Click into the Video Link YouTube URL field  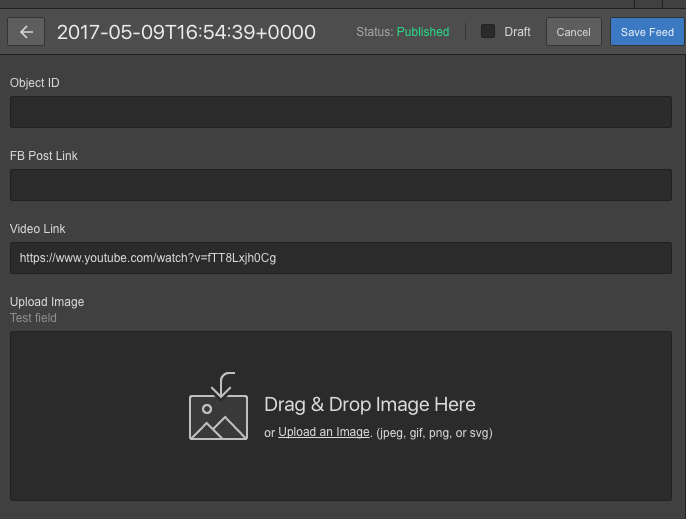tap(341, 258)
